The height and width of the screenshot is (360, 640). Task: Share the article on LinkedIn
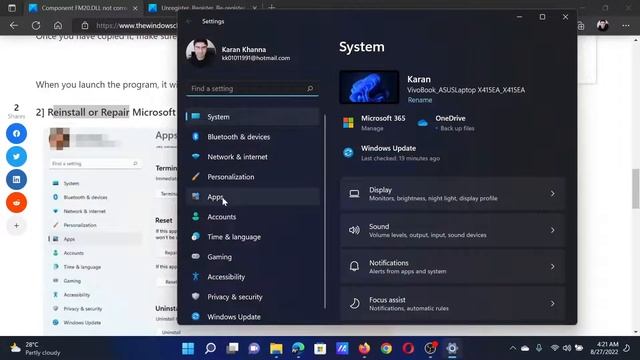[x=16, y=179]
